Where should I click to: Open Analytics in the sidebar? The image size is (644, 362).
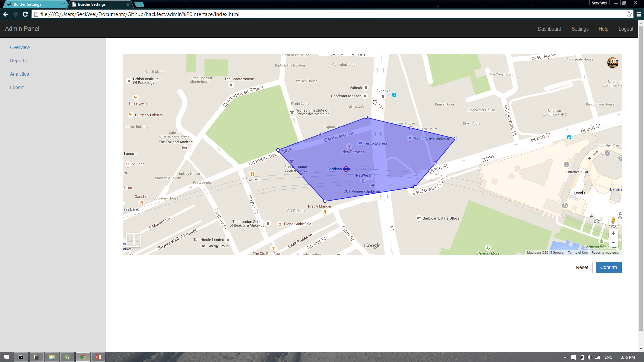click(x=19, y=74)
